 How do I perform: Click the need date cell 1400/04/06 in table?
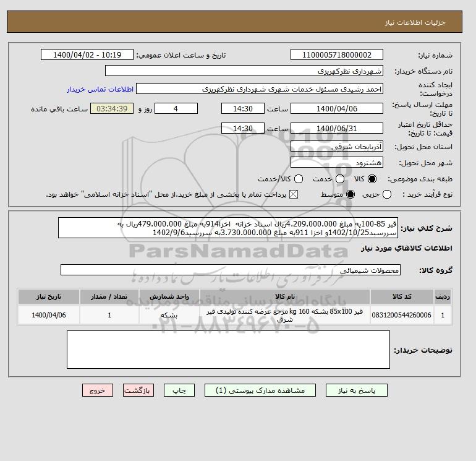[49, 315]
